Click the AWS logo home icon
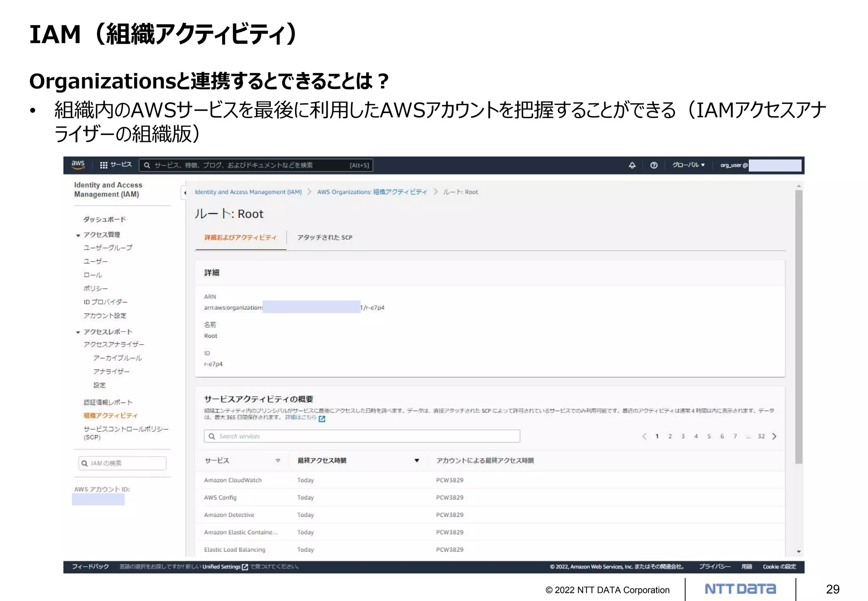 [78, 165]
